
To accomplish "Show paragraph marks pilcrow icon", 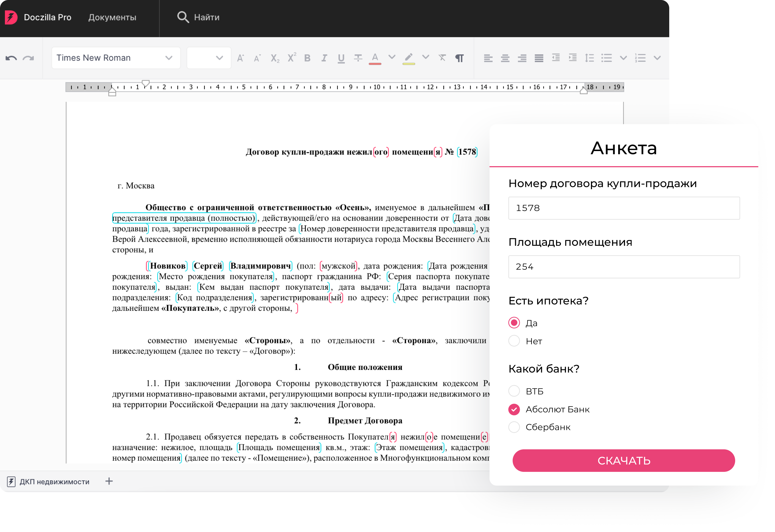I will tap(459, 58).
